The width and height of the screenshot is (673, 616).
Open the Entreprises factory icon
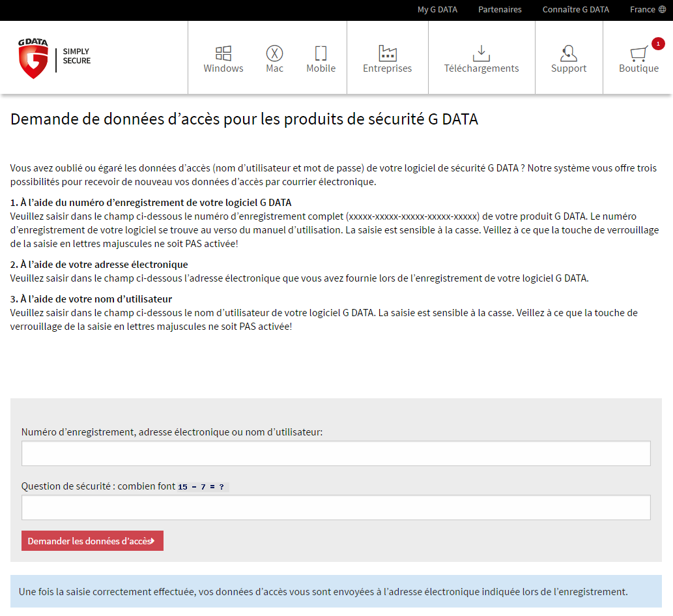click(x=388, y=53)
